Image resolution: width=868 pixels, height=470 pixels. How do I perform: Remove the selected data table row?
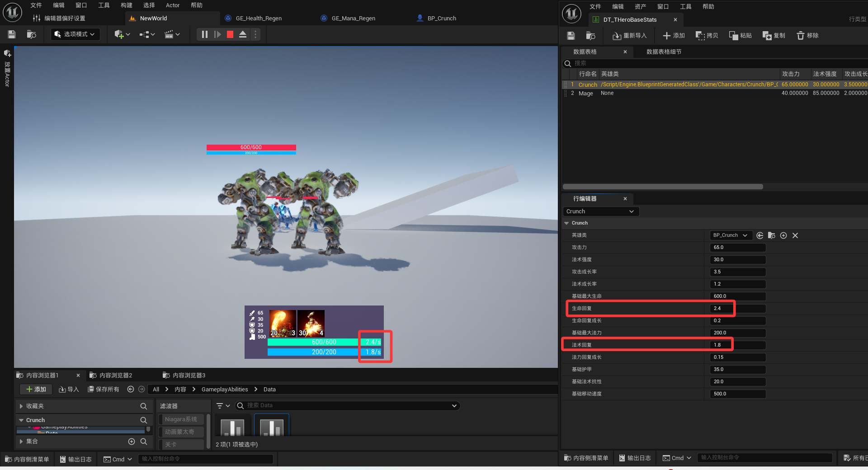pyautogui.click(x=807, y=36)
